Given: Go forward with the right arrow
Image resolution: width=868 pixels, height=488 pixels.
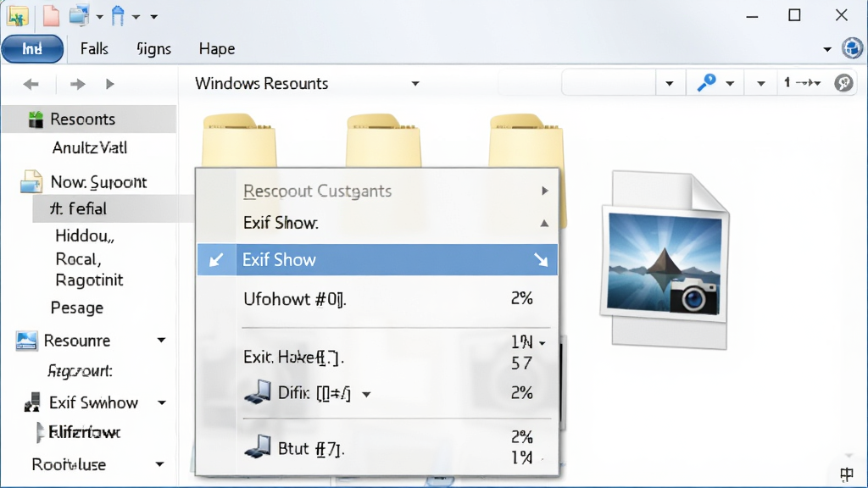Looking at the screenshot, I should tap(77, 84).
